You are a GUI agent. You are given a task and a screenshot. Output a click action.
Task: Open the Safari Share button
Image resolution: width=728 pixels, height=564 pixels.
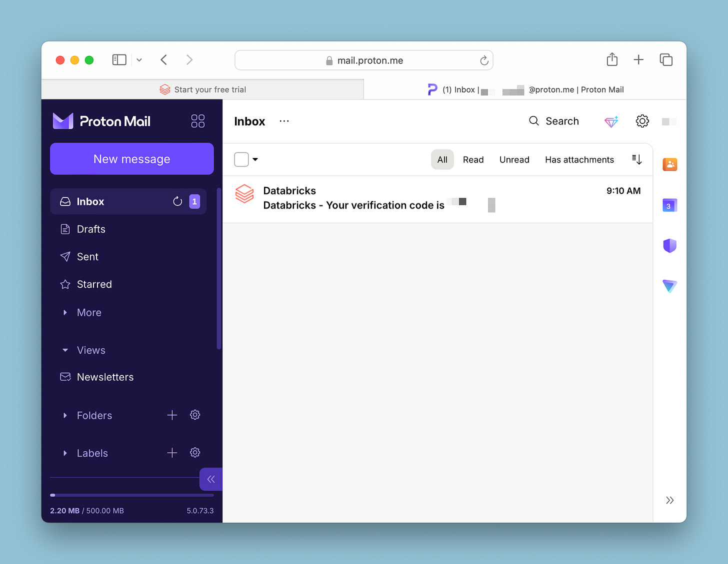tap(612, 59)
